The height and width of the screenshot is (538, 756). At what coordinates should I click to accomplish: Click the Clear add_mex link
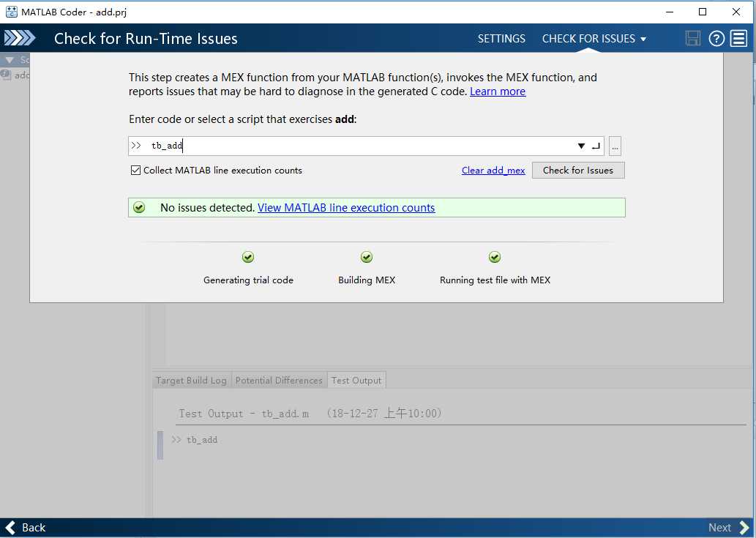tap(493, 170)
